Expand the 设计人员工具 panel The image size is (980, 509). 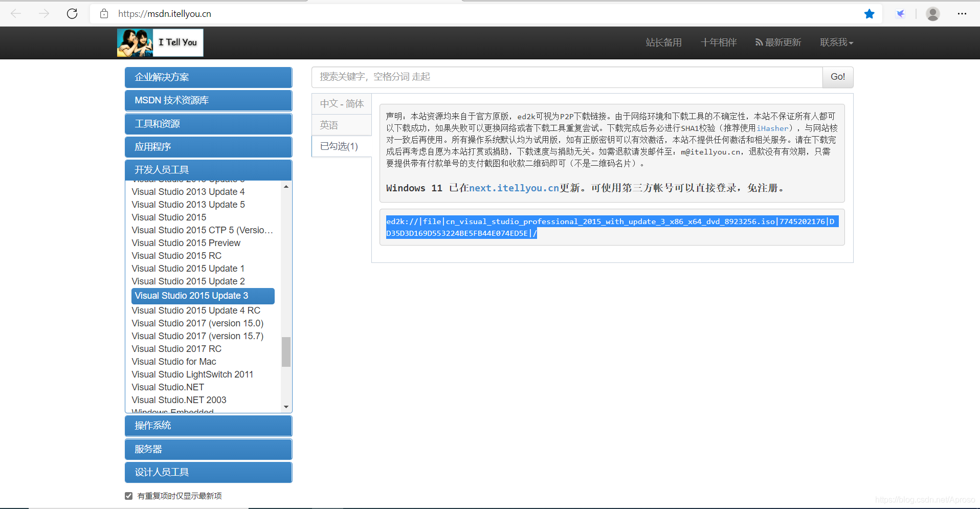click(x=209, y=472)
